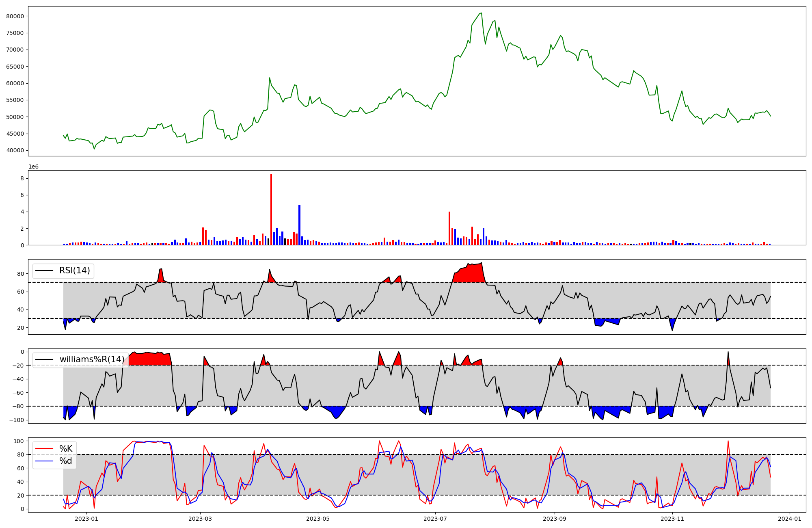Click the 2023-05 x-axis date label
Viewport: 812px width, 528px height.
point(318,519)
